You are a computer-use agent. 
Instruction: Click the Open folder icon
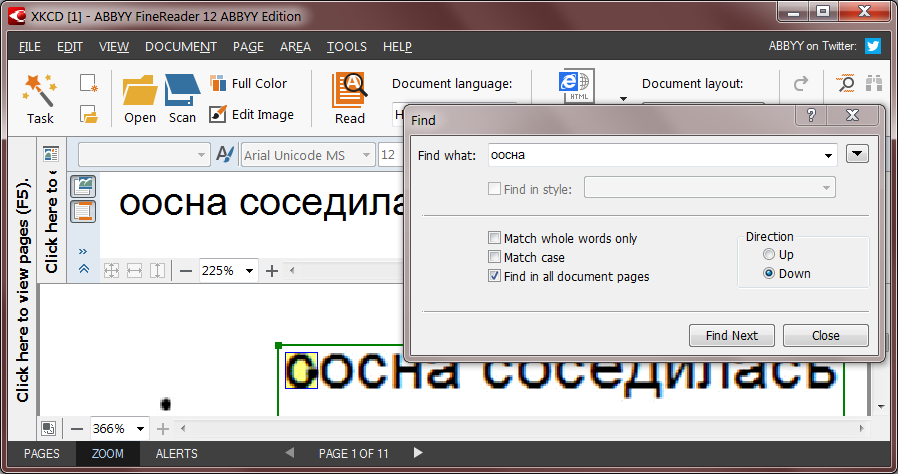click(140, 90)
